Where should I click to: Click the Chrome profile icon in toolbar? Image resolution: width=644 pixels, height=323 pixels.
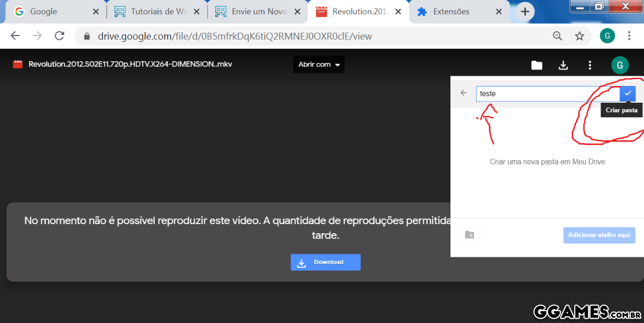coord(608,36)
